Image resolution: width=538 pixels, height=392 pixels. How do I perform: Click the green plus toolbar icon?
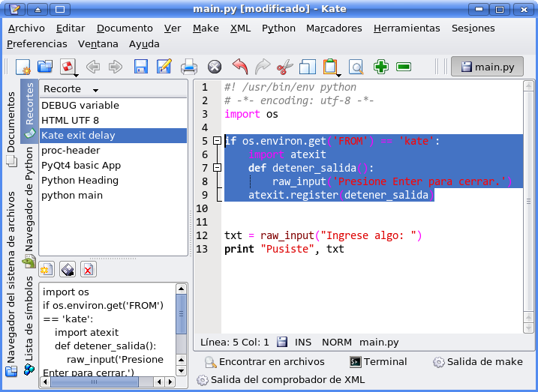click(381, 67)
